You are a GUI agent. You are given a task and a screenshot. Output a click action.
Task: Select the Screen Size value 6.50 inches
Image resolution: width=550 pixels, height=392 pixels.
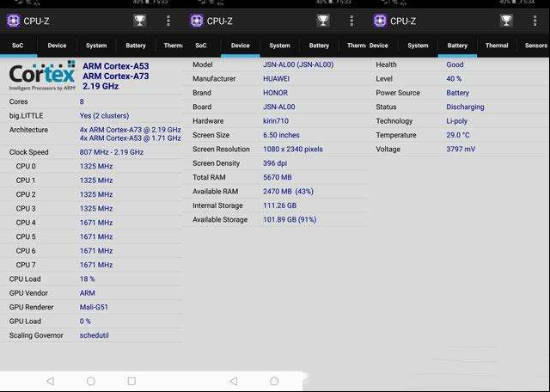click(x=281, y=135)
